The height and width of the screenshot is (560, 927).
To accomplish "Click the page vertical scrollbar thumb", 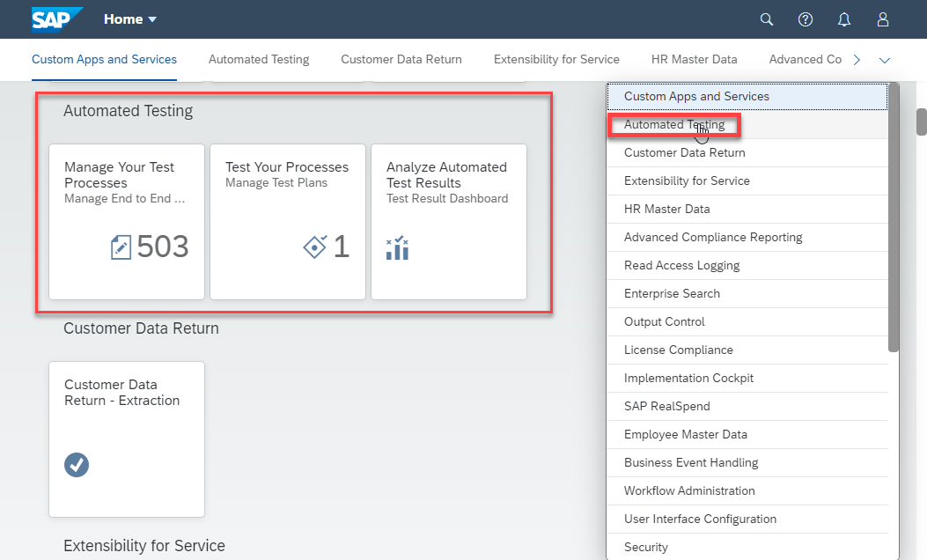I will tap(922, 122).
